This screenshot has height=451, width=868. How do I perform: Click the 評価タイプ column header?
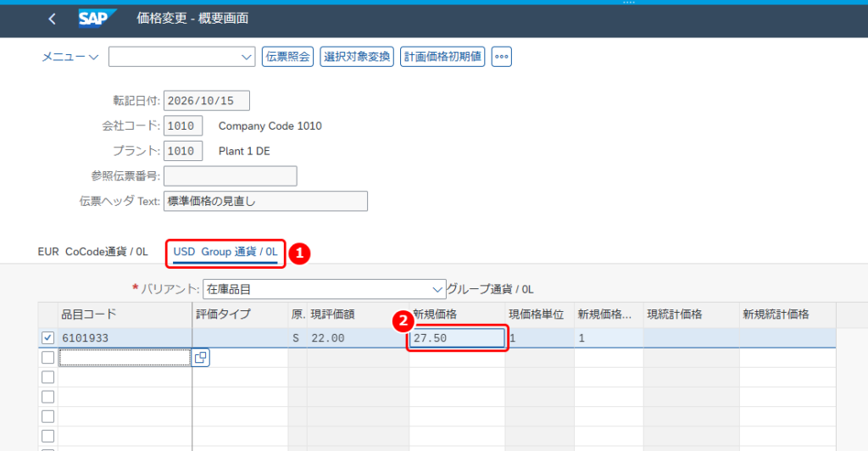240,315
